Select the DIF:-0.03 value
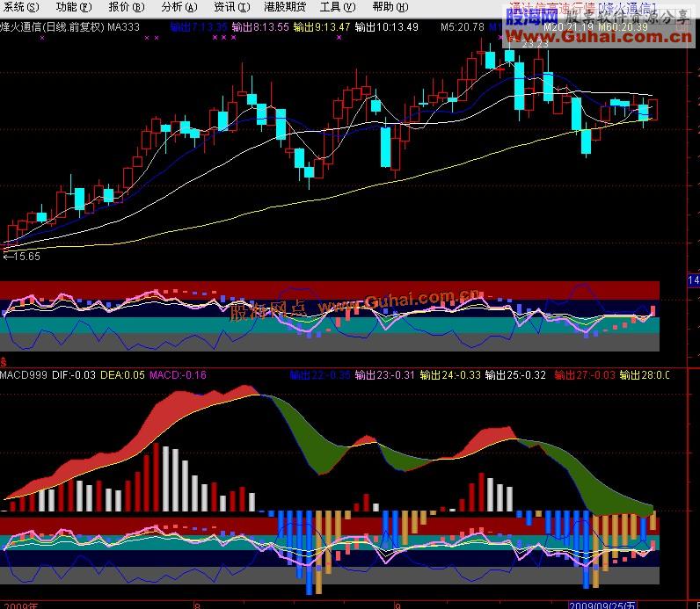Viewport: 700px width, 609px height. click(74, 375)
